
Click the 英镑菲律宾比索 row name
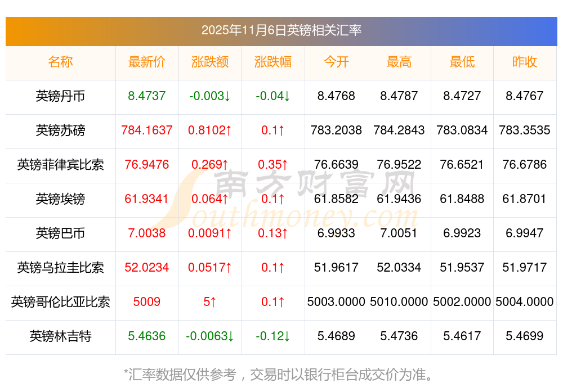tap(60, 165)
